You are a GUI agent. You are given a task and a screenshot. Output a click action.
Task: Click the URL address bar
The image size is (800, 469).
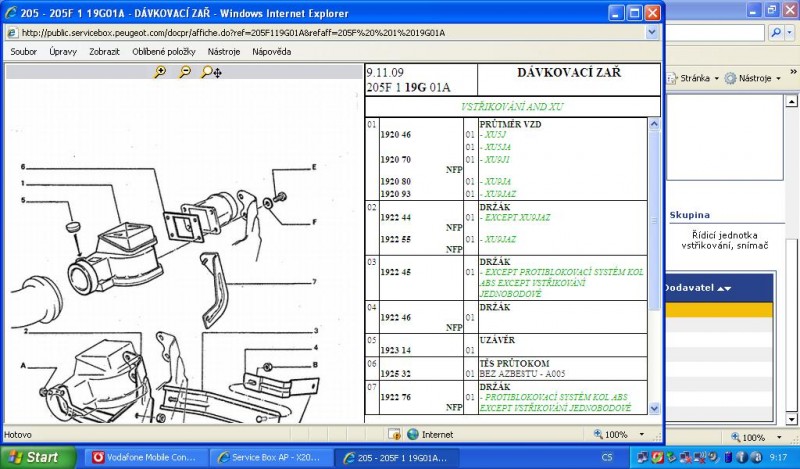click(x=330, y=32)
